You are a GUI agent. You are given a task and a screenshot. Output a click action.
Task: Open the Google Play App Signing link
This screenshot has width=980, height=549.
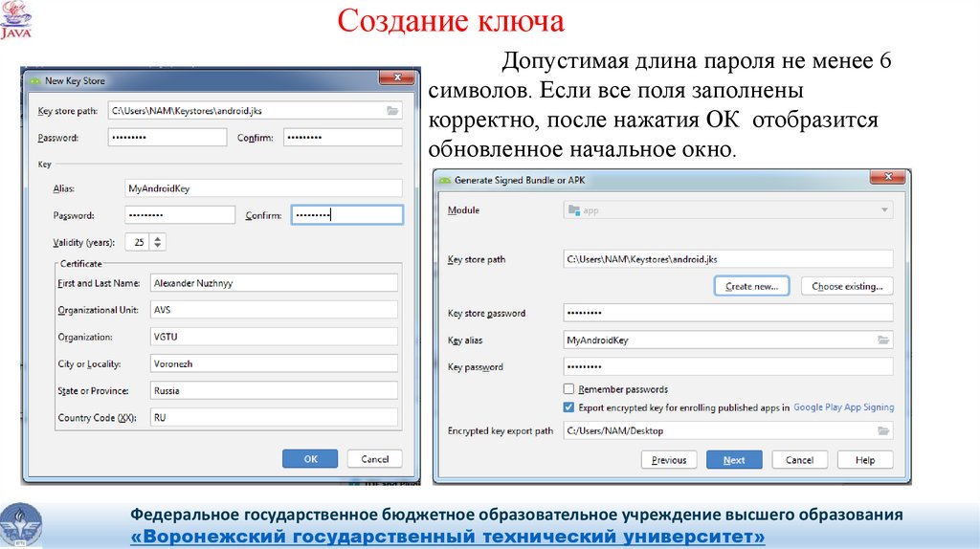point(844,407)
